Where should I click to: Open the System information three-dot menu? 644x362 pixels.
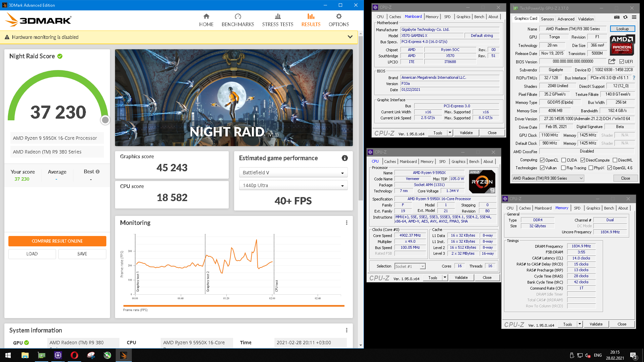click(346, 330)
